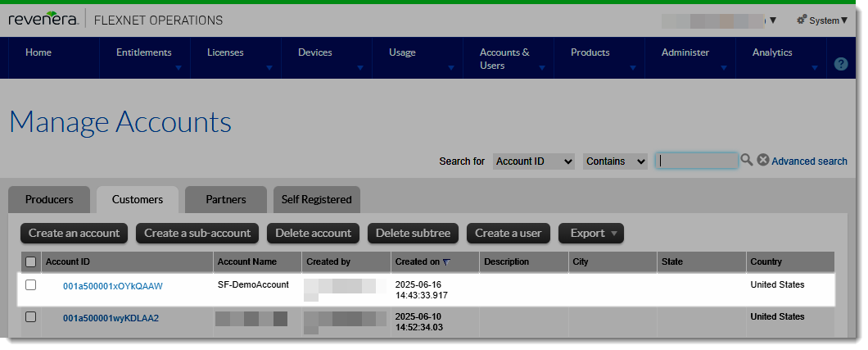The height and width of the screenshot is (350, 868).
Task: Click the SF-DemoAccount name cell
Action: click(253, 284)
